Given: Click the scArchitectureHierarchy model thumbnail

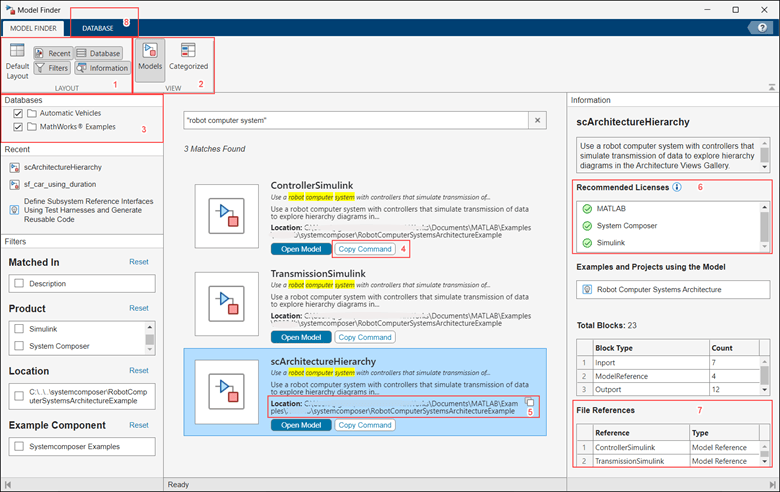Looking at the screenshot, I should click(x=227, y=392).
